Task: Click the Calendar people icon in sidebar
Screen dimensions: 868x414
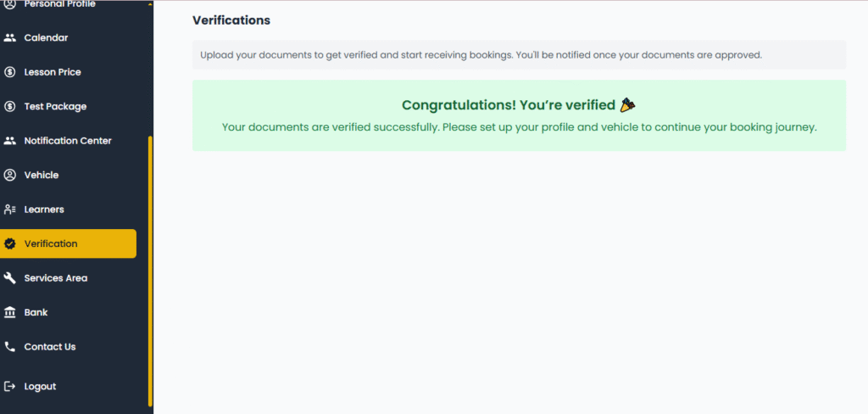Action: coord(10,37)
